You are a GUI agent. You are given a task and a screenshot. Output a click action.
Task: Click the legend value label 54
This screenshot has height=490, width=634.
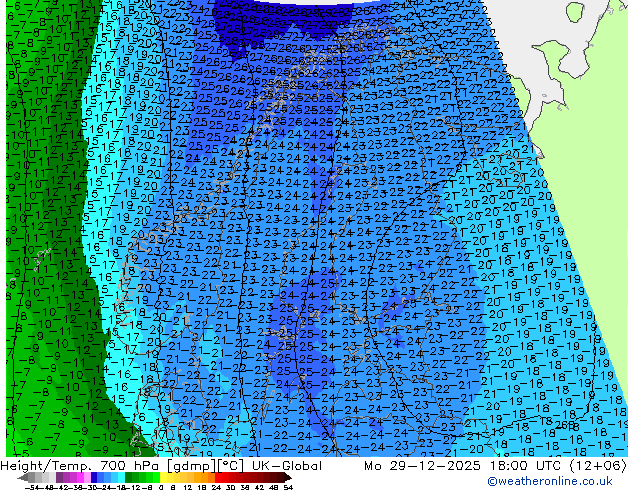coord(288,488)
